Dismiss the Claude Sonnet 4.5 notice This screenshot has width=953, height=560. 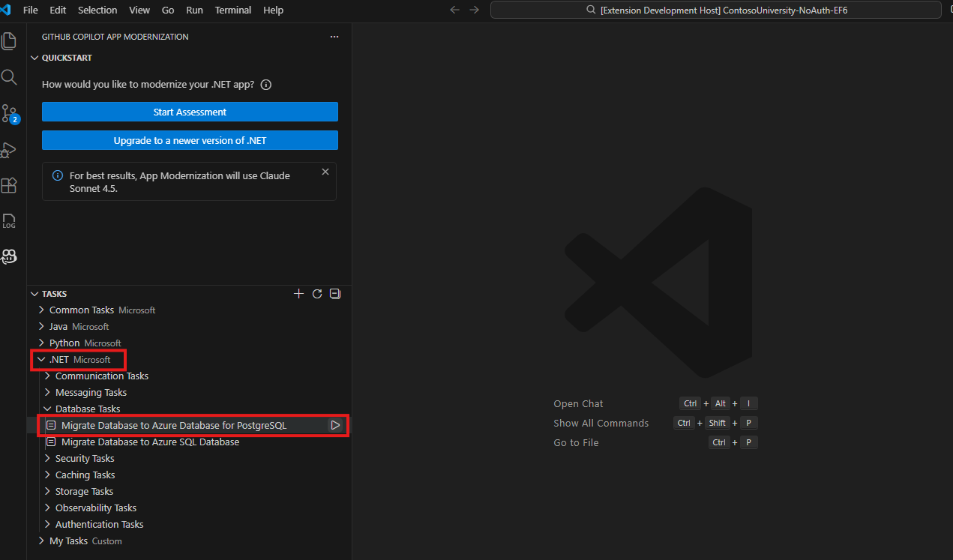(x=325, y=171)
